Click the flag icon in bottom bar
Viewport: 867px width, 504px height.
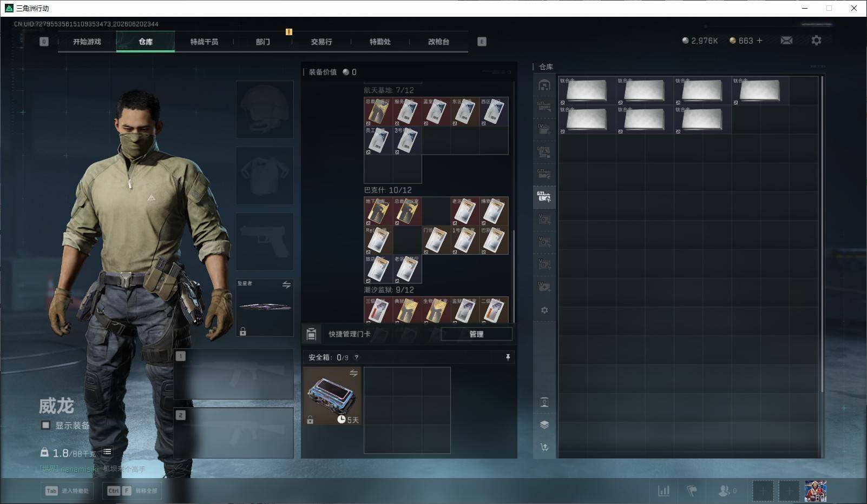tap(692, 490)
